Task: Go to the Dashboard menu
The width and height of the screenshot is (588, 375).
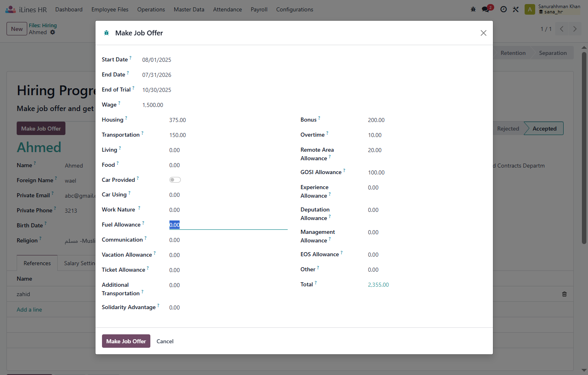Action: [x=69, y=9]
